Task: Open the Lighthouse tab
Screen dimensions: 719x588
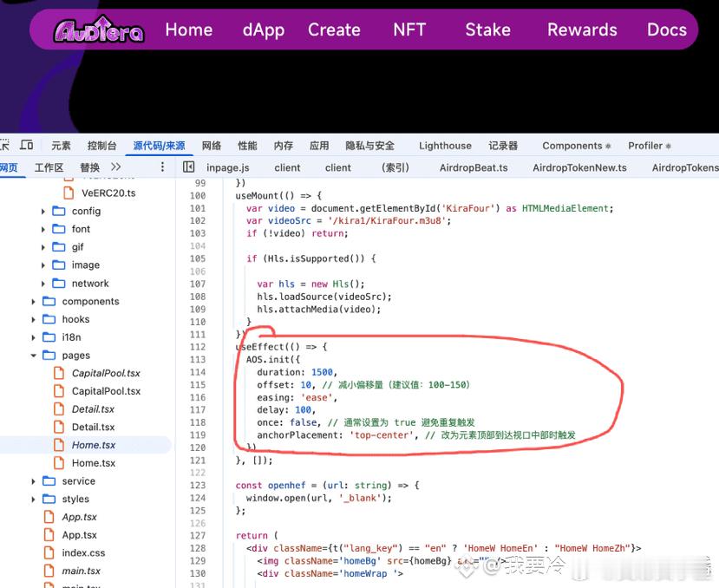Action: point(445,146)
